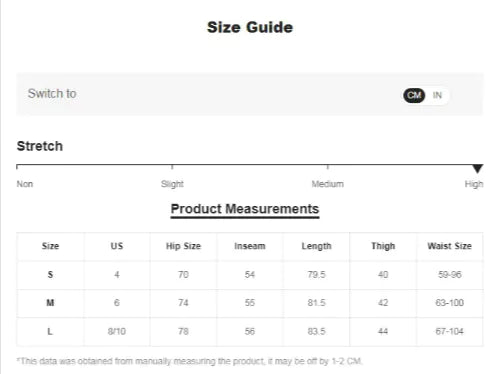Click the Medium stretch label
The image size is (502, 374).
click(x=327, y=184)
